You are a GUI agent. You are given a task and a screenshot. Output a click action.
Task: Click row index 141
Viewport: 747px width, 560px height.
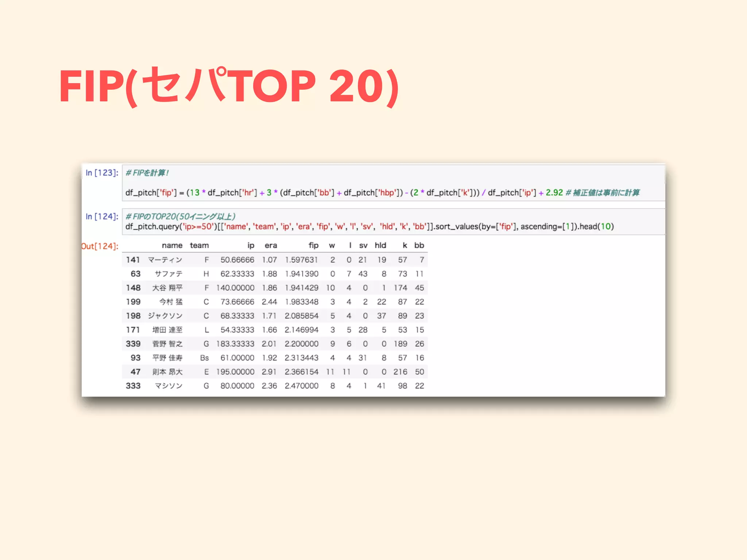click(x=133, y=260)
